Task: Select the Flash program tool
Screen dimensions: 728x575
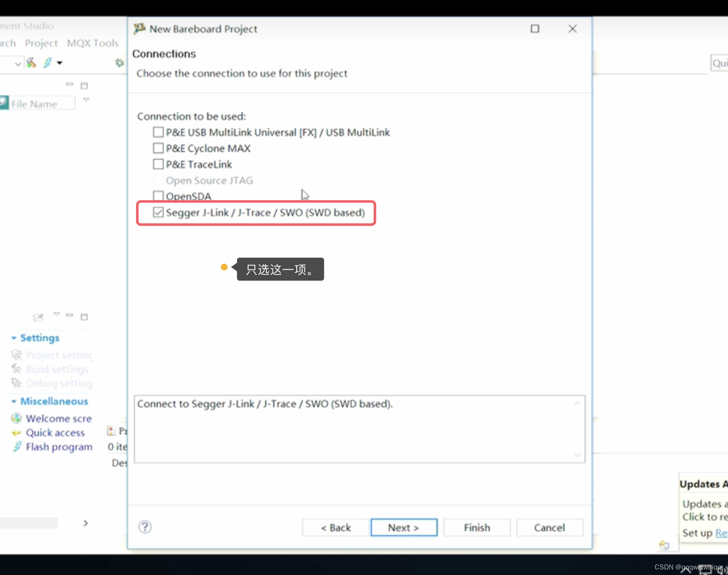Action: [59, 447]
